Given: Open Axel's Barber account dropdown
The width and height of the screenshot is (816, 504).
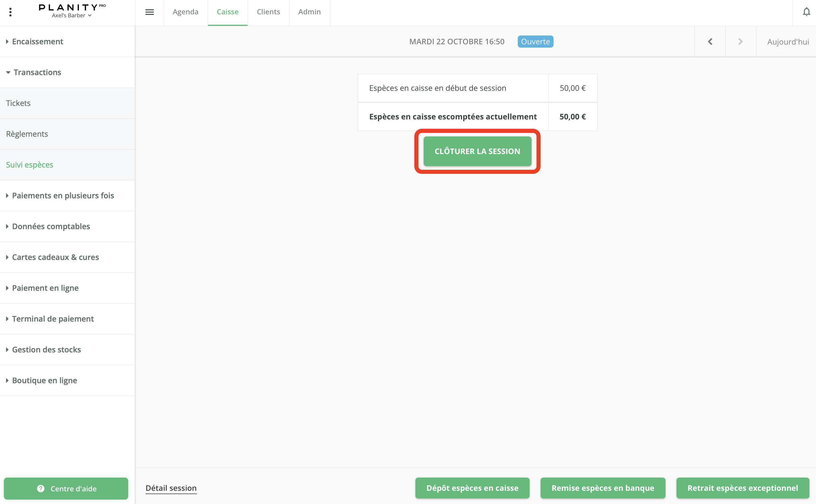Looking at the screenshot, I should [x=72, y=16].
